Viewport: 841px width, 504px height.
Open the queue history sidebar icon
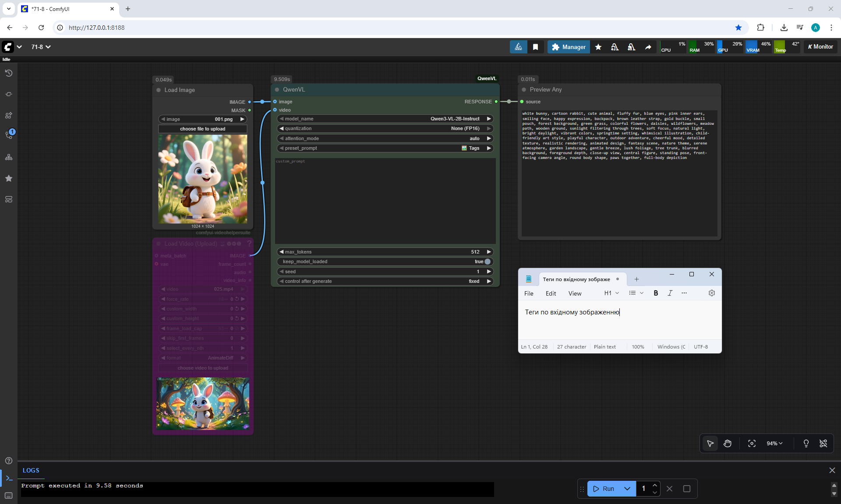click(x=9, y=73)
